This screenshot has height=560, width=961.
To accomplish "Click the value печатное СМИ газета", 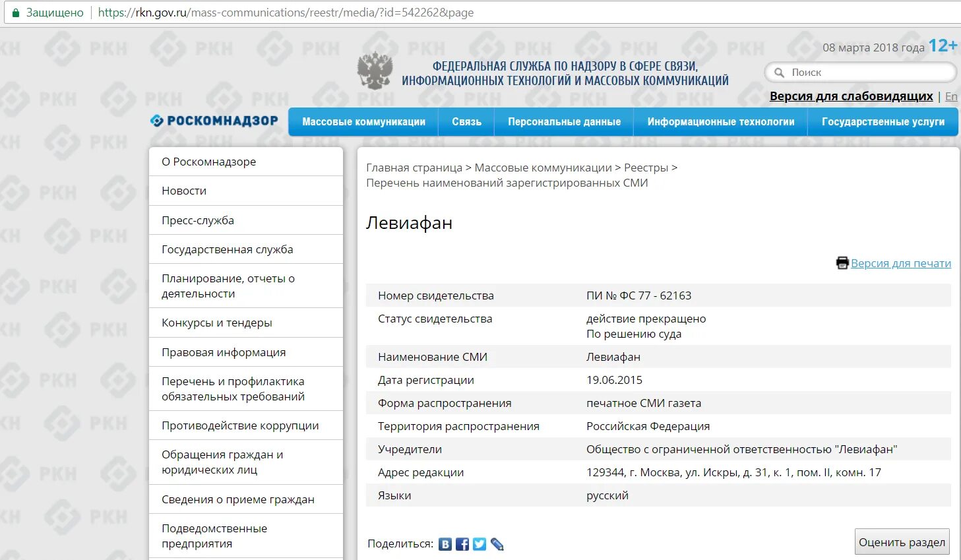I will [644, 403].
